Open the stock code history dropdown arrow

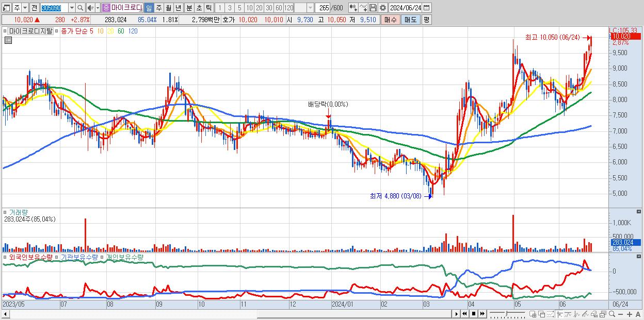pos(72,8)
